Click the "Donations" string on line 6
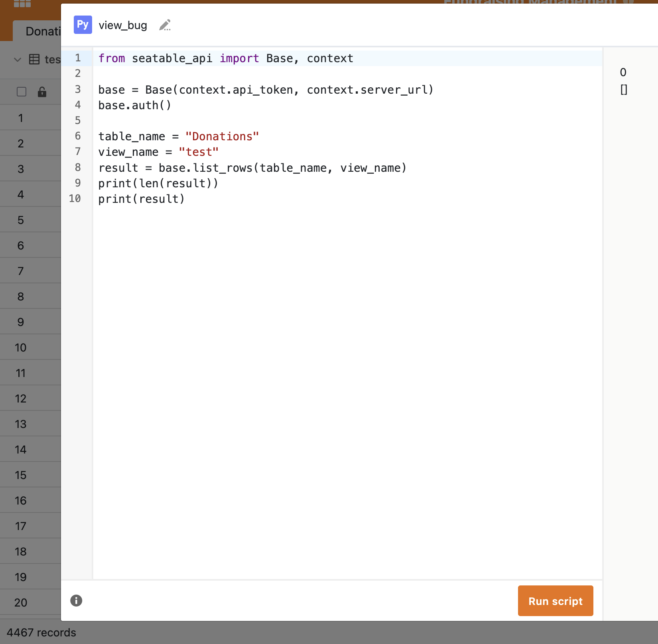The height and width of the screenshot is (644, 658). click(222, 136)
